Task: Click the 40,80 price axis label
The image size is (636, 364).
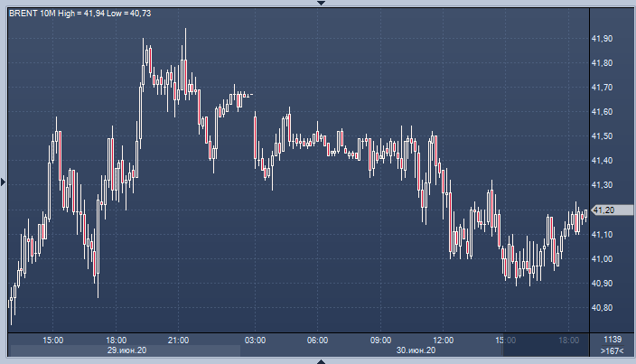Action: 602,308
